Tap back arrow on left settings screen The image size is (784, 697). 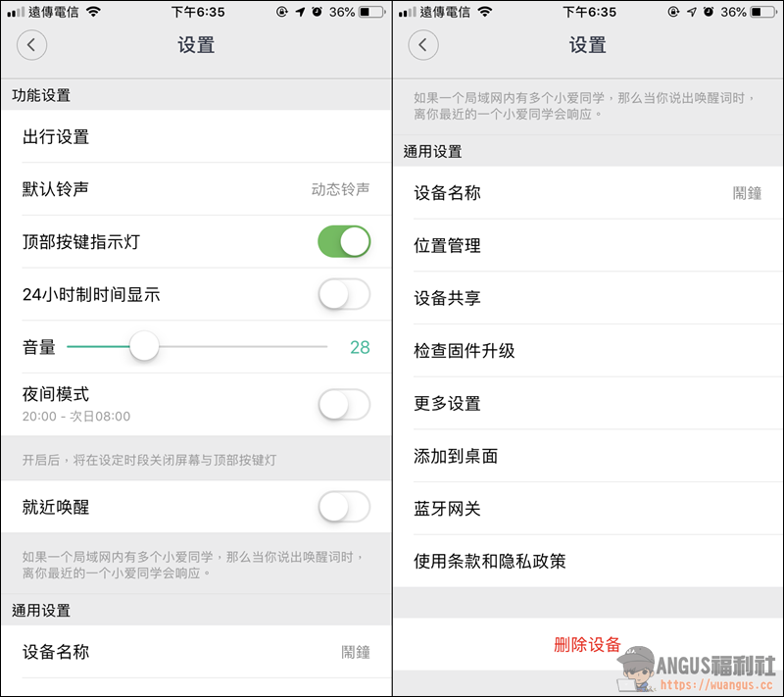pos(31,45)
